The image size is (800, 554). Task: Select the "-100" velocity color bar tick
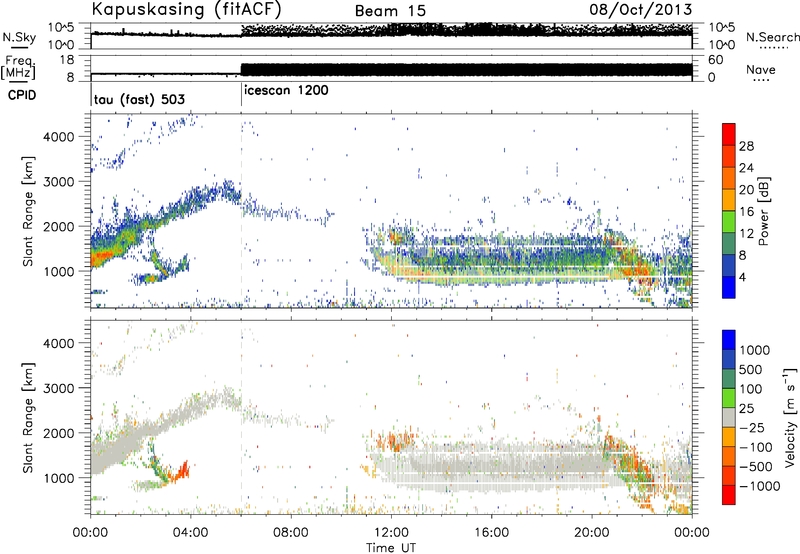click(756, 447)
